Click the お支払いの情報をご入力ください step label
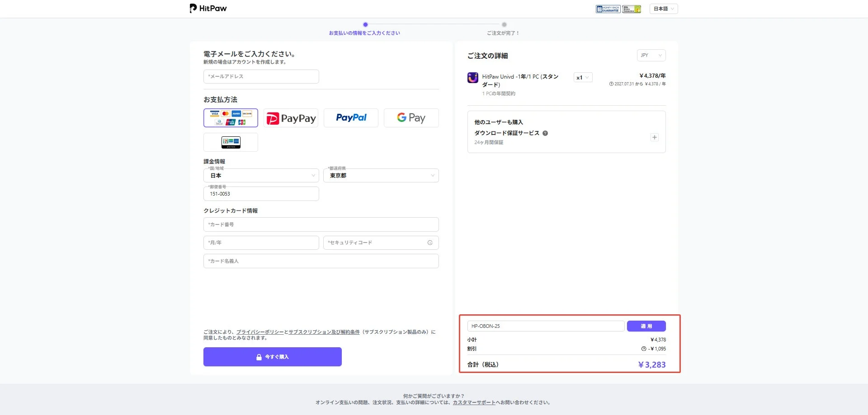The image size is (868, 415). coord(364,33)
